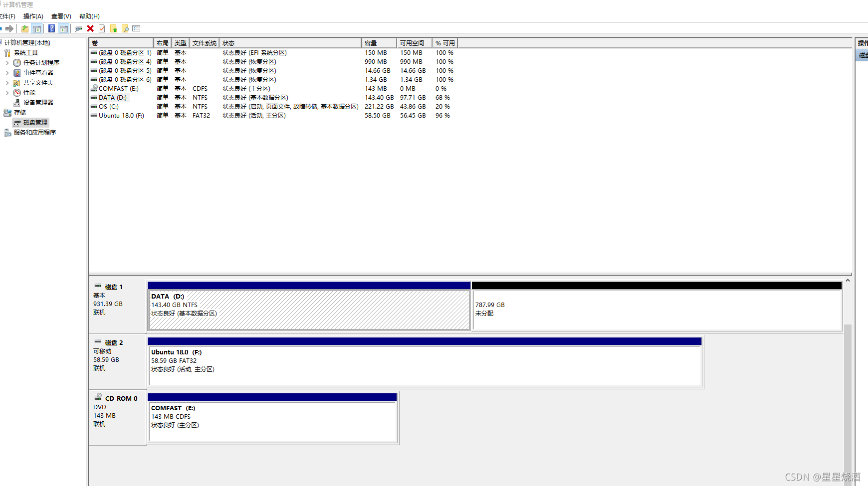Expand the 性能 tree node
Viewport: 868px width, 486px height.
(7, 93)
